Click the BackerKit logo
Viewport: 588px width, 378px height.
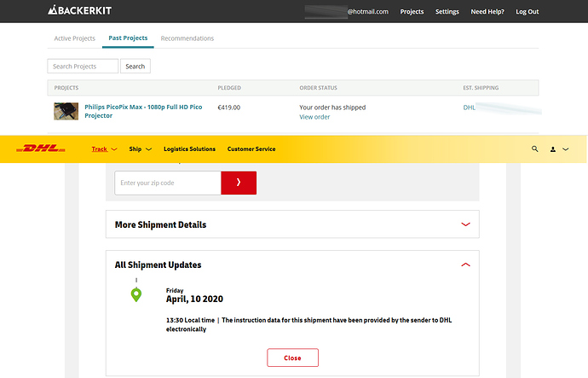79,10
